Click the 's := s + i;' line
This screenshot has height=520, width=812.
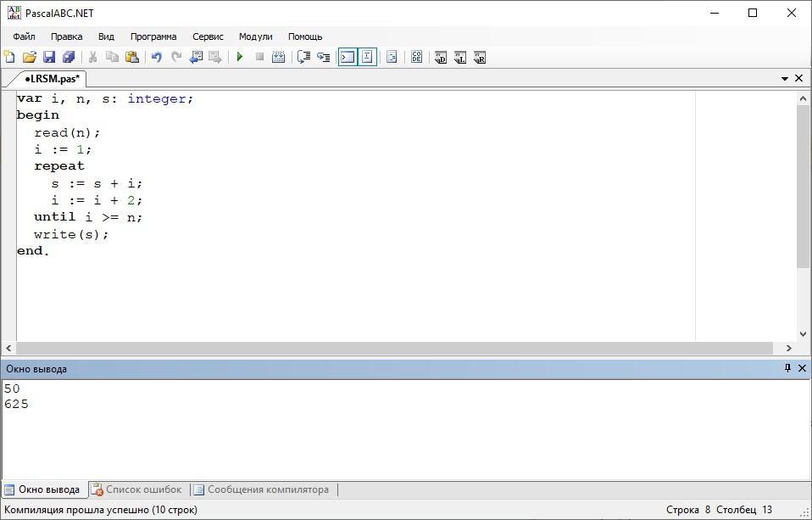tap(97, 183)
